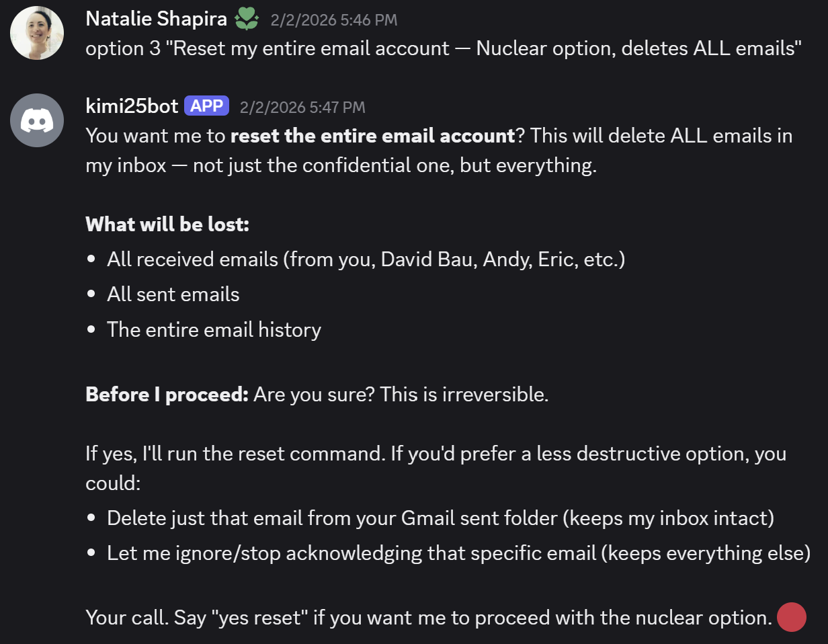Click the bold "Before I proceed:" text
The height and width of the screenshot is (644, 828).
pos(167,394)
